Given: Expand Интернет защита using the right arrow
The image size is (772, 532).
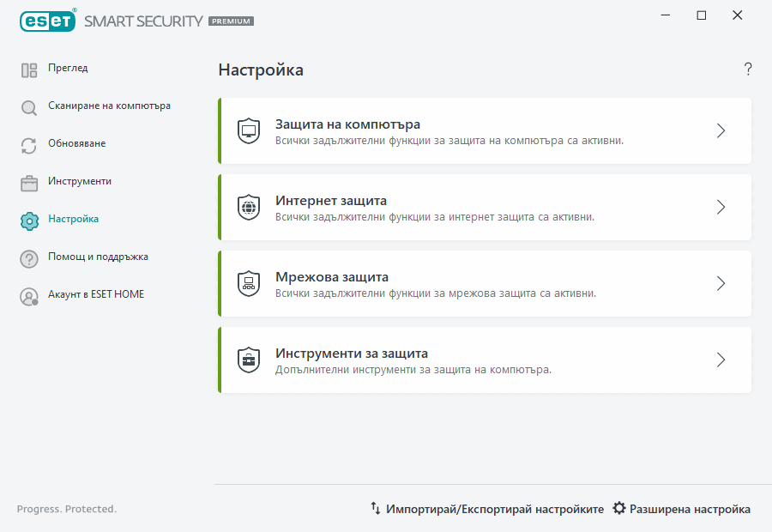Looking at the screenshot, I should [721, 207].
